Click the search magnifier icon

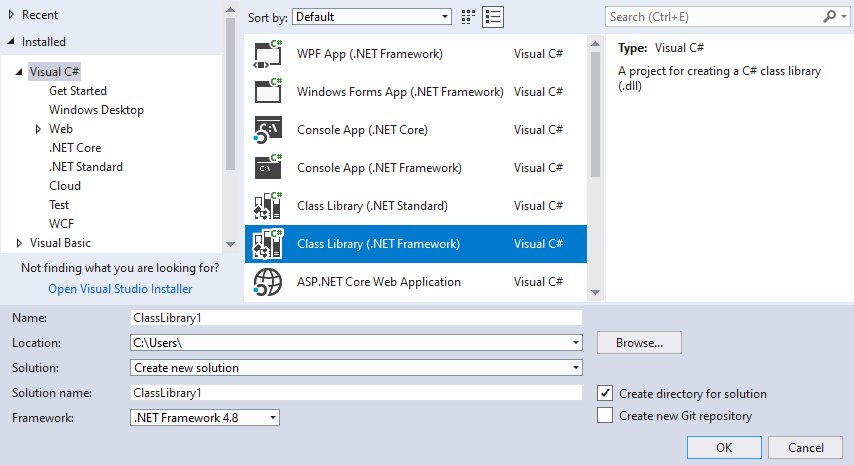click(x=829, y=17)
